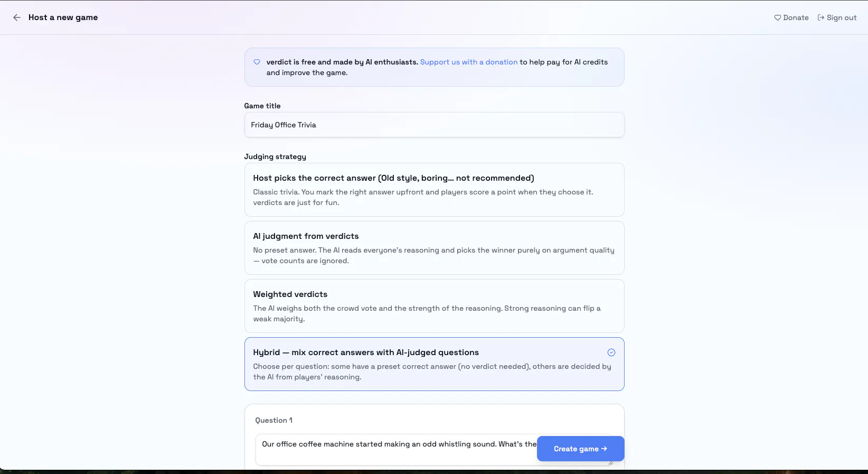Click the heart icon in donation banner
The width and height of the screenshot is (868, 474).
257,62
